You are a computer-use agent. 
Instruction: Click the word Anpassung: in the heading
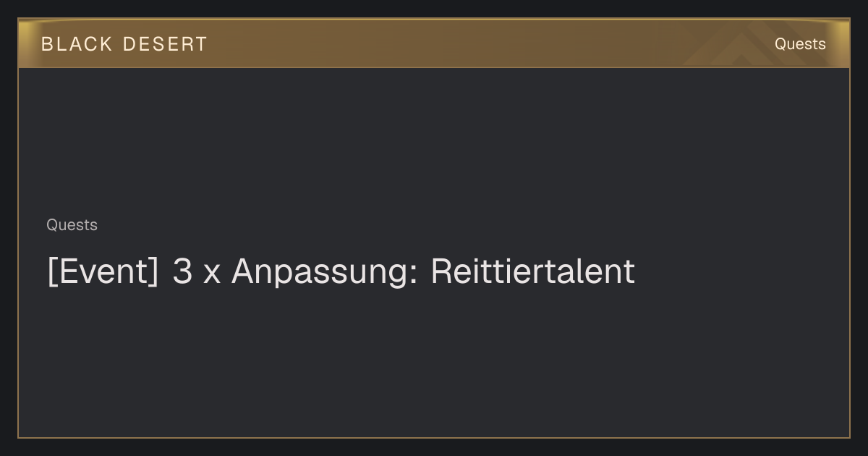tap(325, 273)
